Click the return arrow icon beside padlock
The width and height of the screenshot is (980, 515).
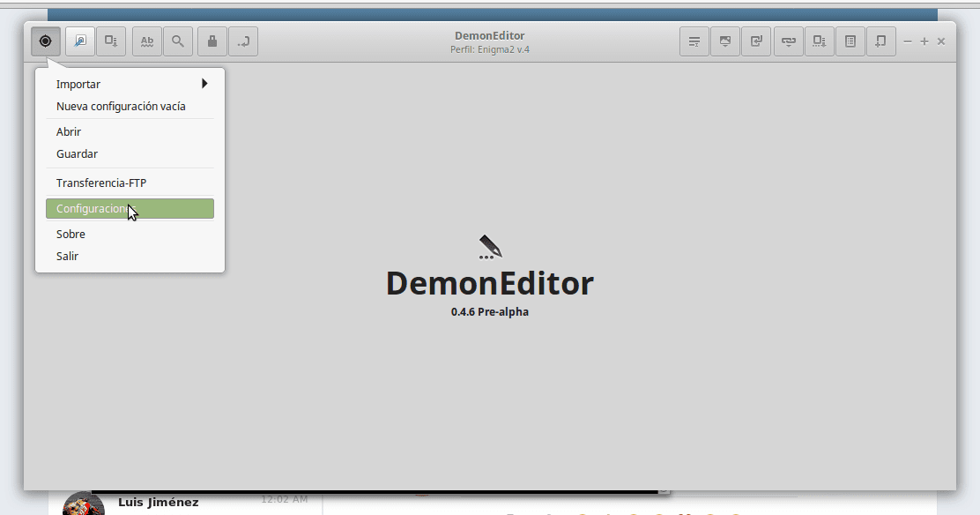pos(243,41)
